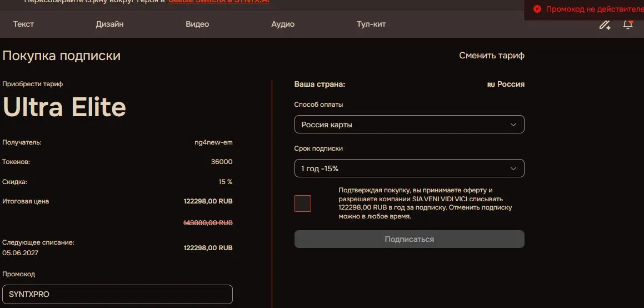
Task: Open the Видео menu
Action: click(x=197, y=24)
